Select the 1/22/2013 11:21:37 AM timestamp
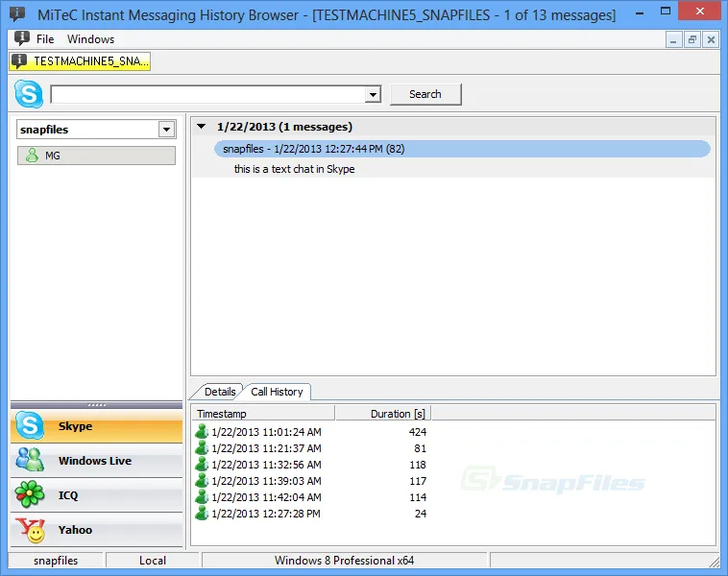This screenshot has width=728, height=576. (x=266, y=448)
